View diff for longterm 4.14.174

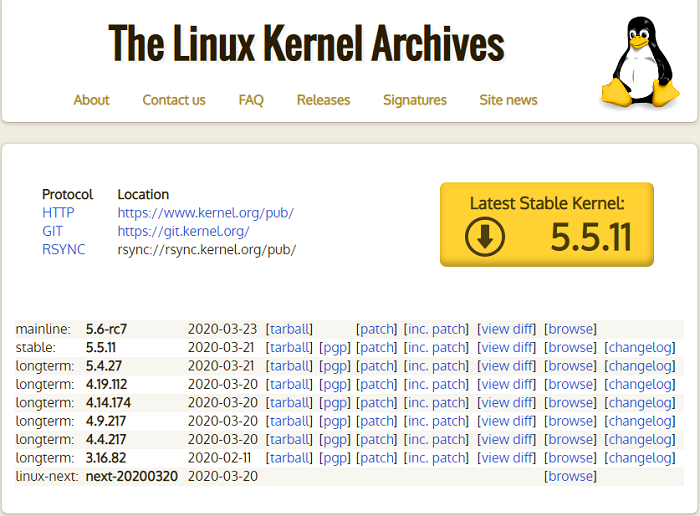pos(507,403)
